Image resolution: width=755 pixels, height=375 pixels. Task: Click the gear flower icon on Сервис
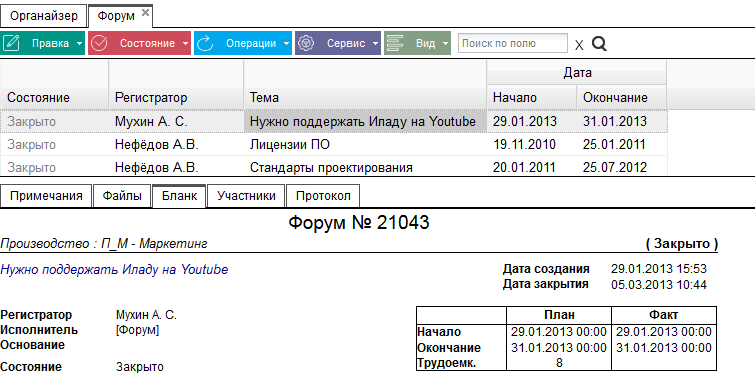[x=306, y=43]
